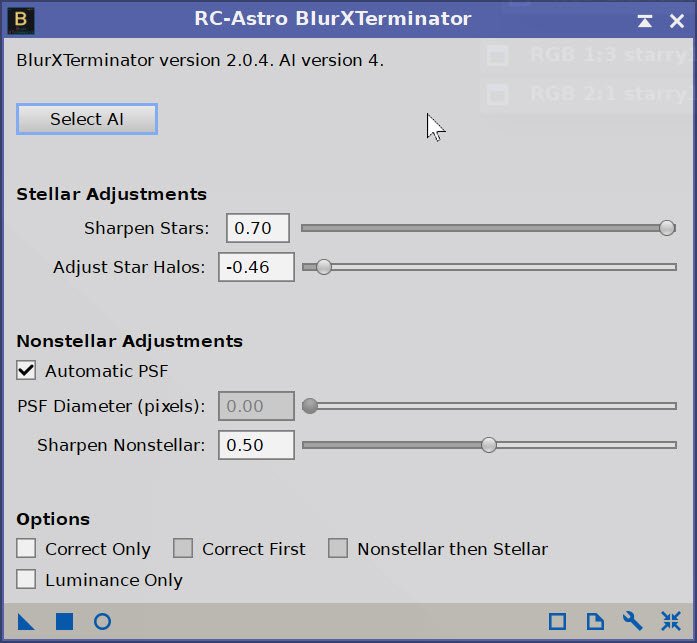697x643 pixels.
Task: Click the Browse Documentation page icon
Action: coord(595,621)
